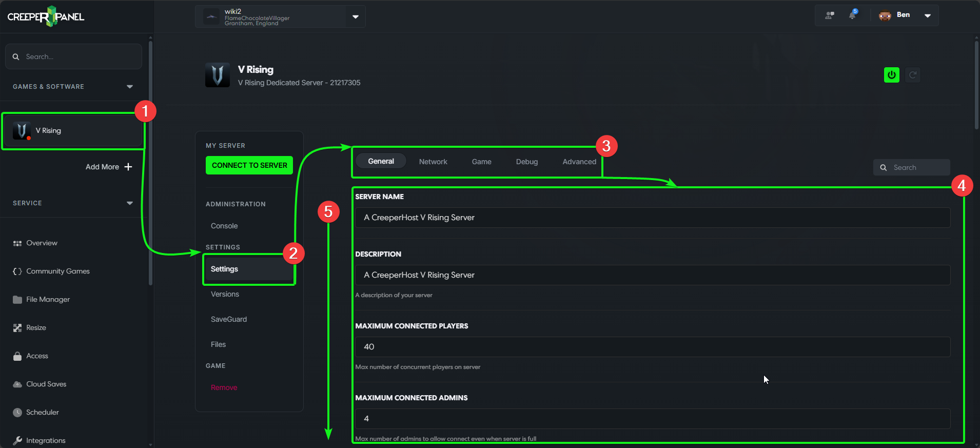Click the Overview grid icon

click(17, 243)
